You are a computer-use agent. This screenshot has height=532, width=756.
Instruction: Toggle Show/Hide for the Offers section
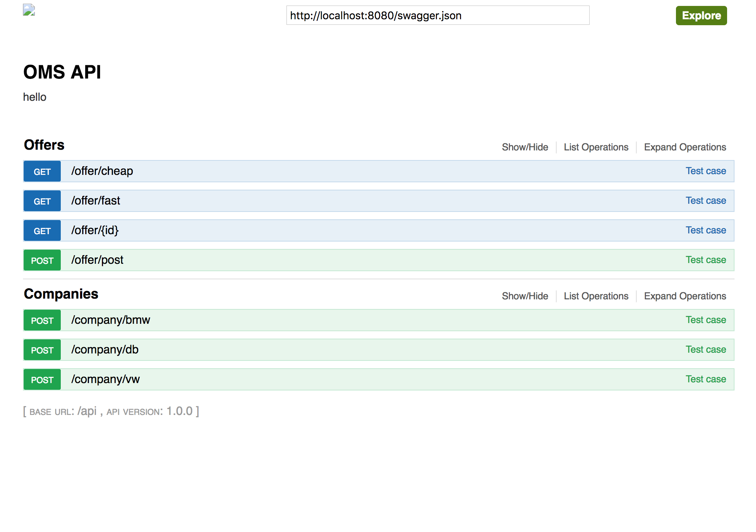525,147
